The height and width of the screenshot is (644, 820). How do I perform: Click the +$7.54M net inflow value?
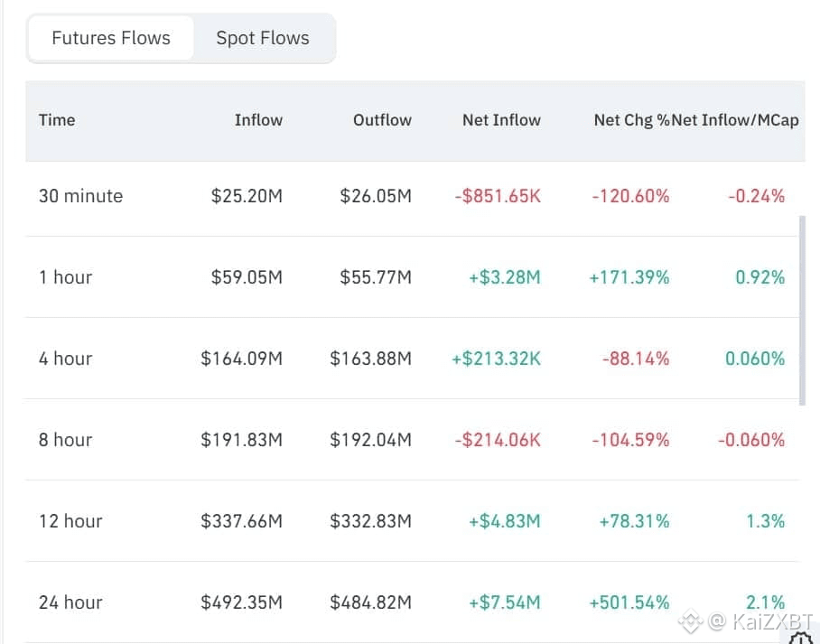tap(505, 602)
